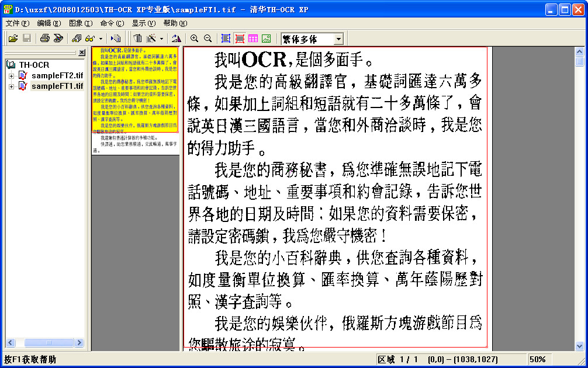Viewport: 588px width, 368px height.
Task: Open the arrow beside magic wand icon
Action: (x=162, y=39)
